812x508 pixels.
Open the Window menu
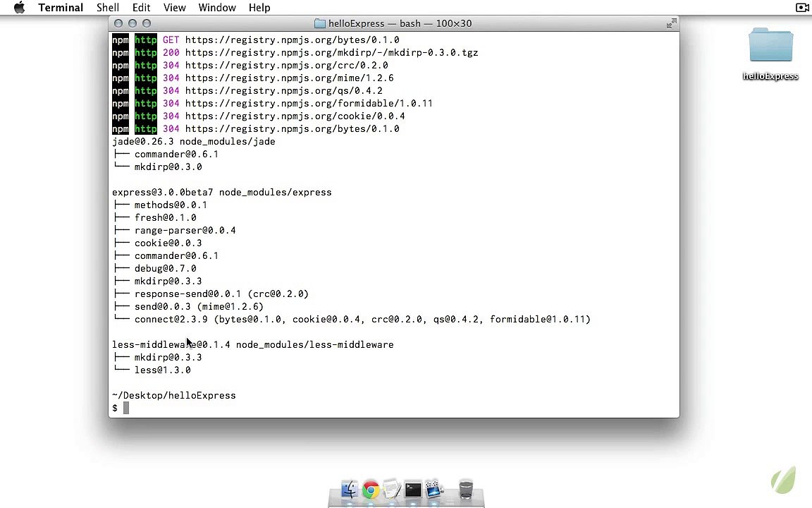click(217, 7)
